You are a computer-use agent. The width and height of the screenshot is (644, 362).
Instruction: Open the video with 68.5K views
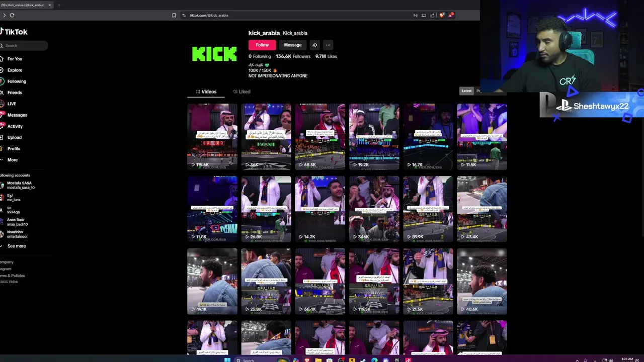coord(320,137)
